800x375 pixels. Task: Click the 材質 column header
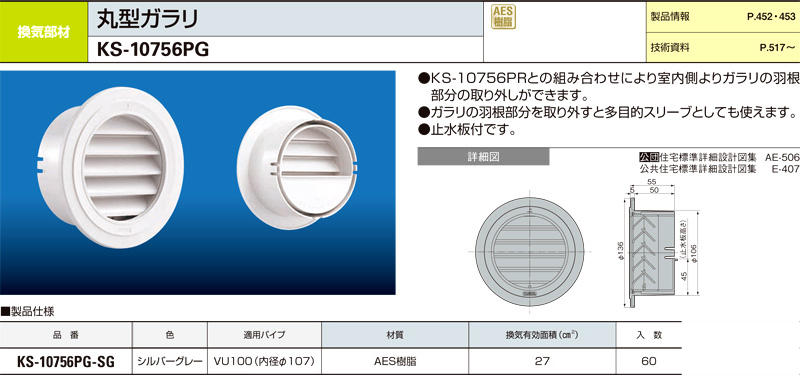coord(395,335)
